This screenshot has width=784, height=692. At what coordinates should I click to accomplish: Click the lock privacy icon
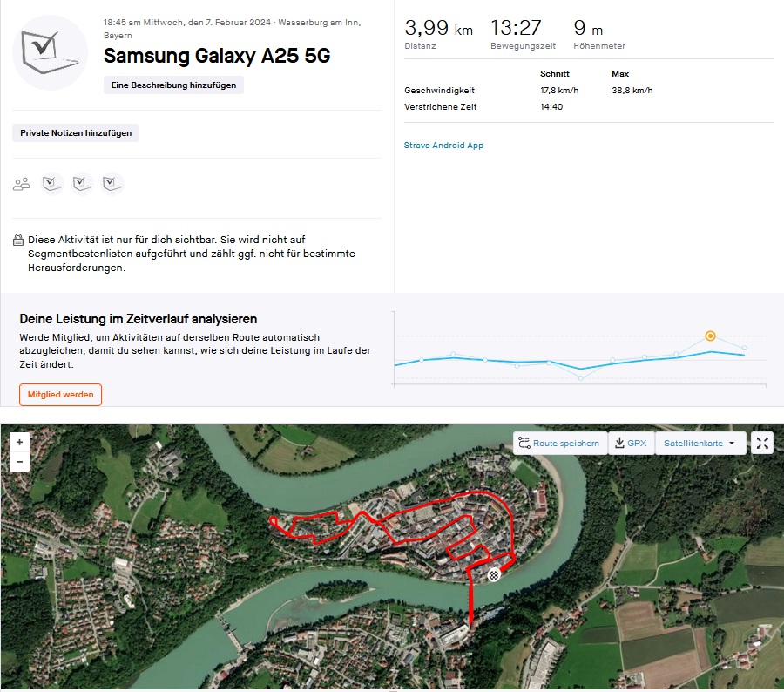point(18,240)
